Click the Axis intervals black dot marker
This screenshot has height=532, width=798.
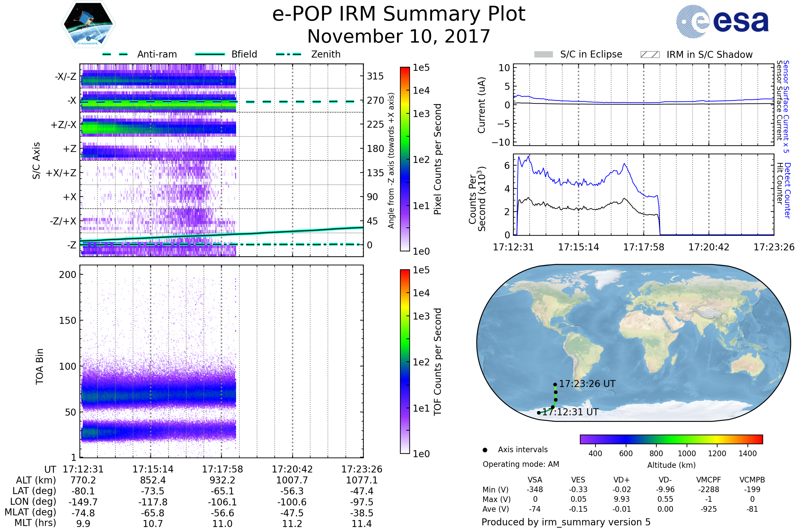[485, 450]
